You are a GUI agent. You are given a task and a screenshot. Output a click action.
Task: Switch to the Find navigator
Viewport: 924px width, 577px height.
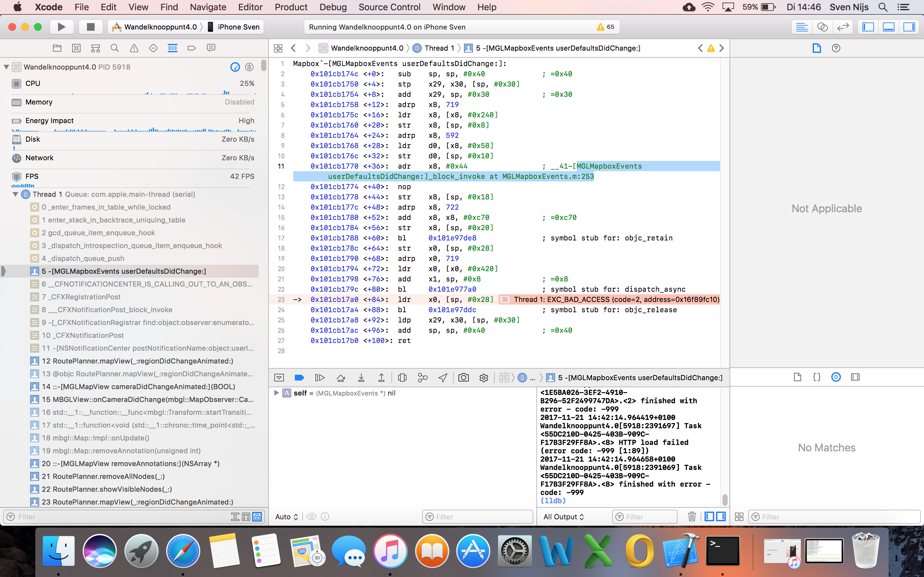(115, 48)
